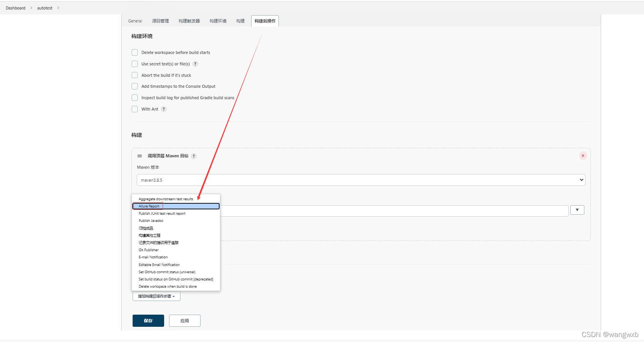Viewport: 644px width, 342px height.
Task: Select Set GitHub commit status (universal)
Action: point(176,272)
